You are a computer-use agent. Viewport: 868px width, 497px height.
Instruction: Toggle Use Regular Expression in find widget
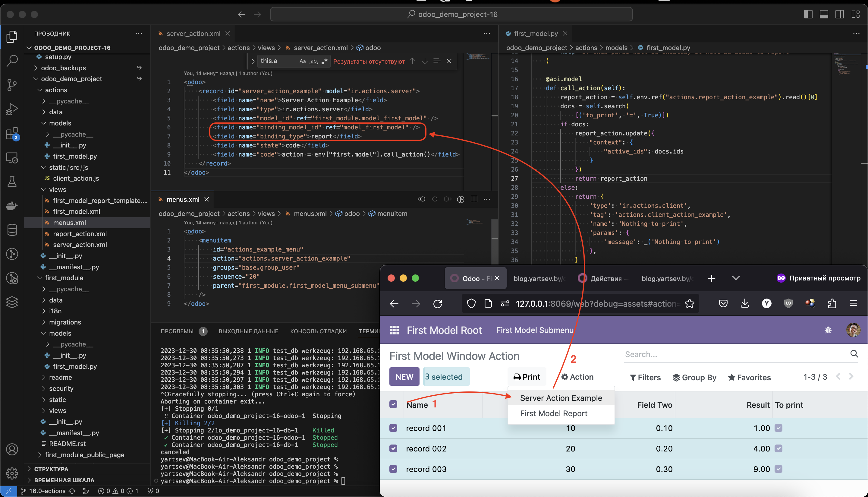pyautogui.click(x=324, y=61)
